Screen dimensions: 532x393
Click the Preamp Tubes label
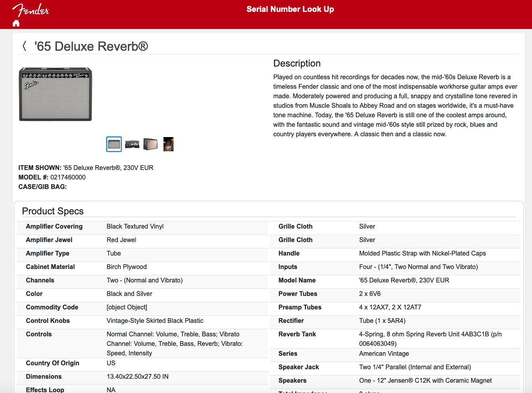(300, 307)
